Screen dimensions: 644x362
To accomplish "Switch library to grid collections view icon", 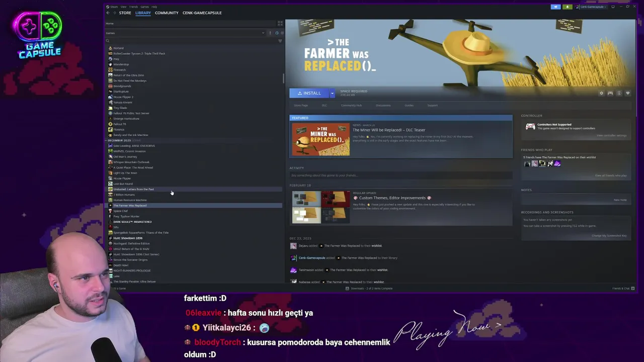I will [280, 24].
